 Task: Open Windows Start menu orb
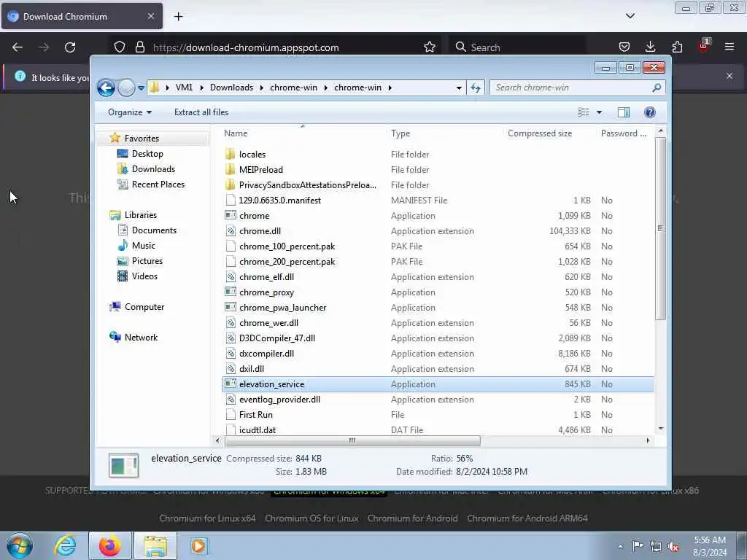20,545
